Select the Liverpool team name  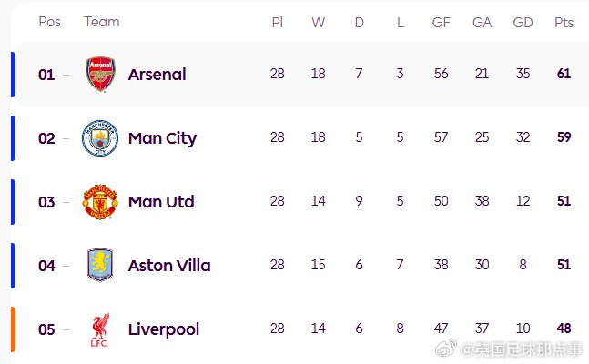click(x=164, y=329)
